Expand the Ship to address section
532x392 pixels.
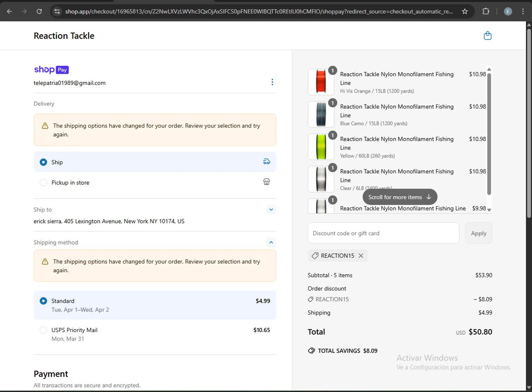click(271, 209)
